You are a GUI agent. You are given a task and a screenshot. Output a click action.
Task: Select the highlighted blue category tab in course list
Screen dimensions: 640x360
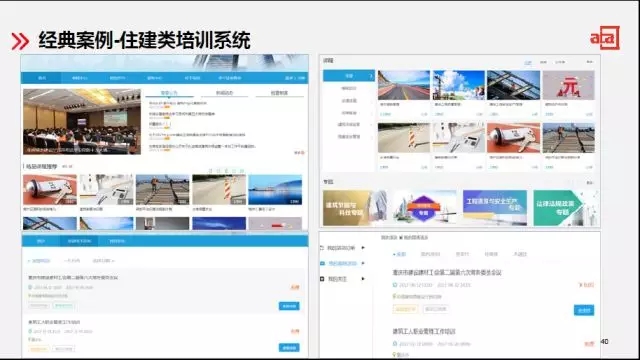(349, 76)
